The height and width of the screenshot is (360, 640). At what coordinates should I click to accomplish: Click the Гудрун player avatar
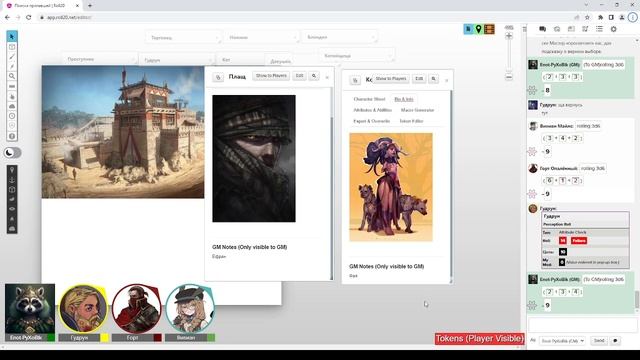[83, 309]
